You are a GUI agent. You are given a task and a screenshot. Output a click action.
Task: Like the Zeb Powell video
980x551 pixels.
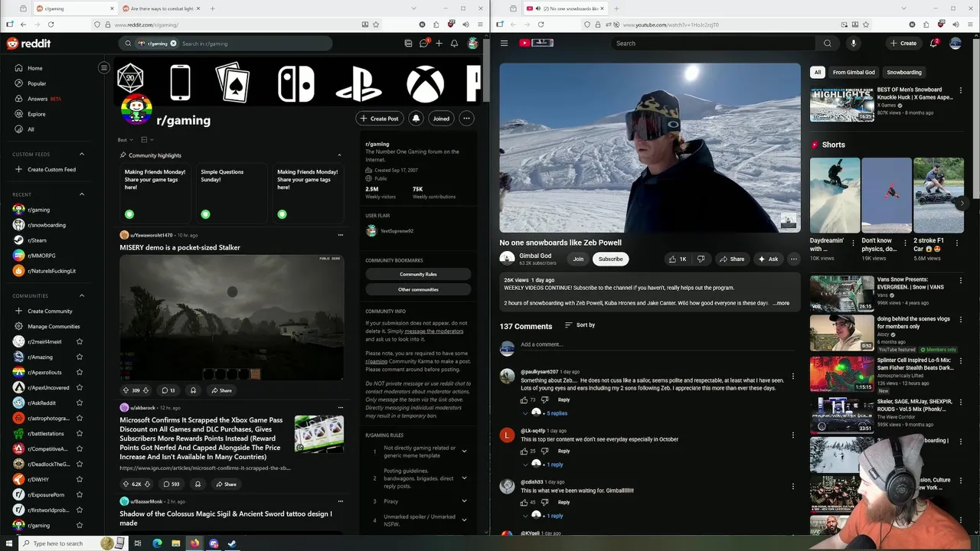point(678,259)
